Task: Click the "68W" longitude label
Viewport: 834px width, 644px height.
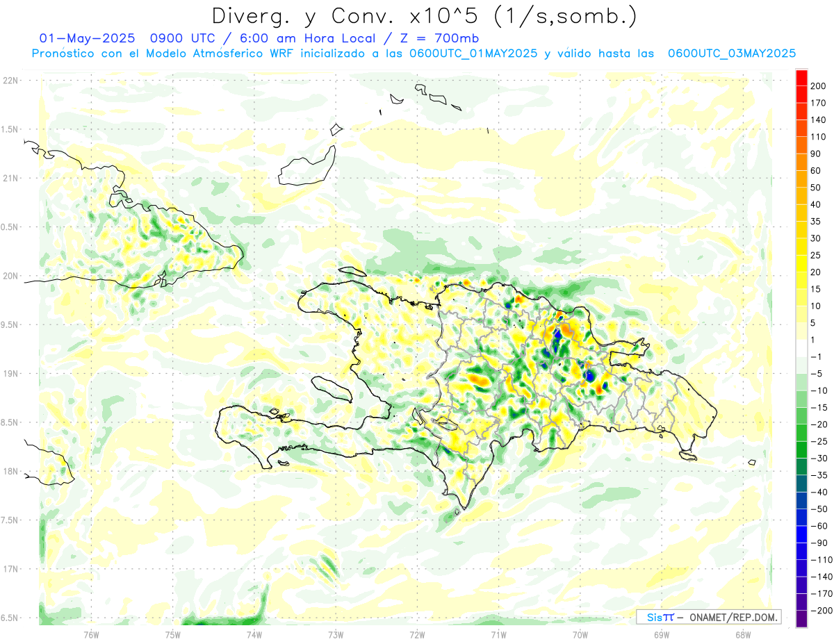Action: [743, 634]
